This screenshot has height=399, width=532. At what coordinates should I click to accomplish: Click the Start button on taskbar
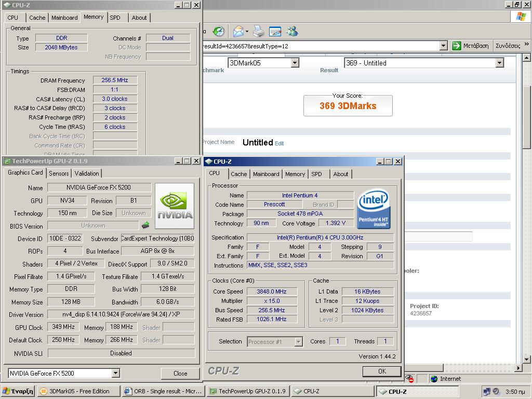click(x=18, y=391)
